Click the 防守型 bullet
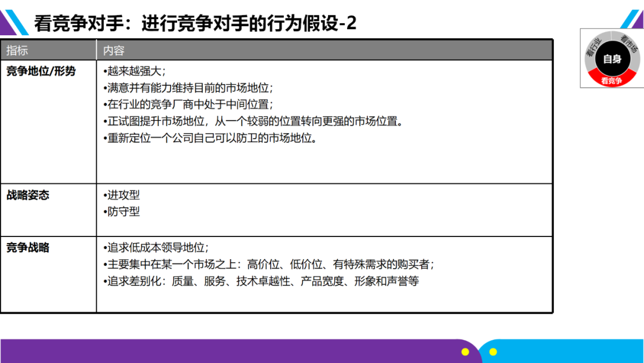644x363 pixels. tap(122, 212)
